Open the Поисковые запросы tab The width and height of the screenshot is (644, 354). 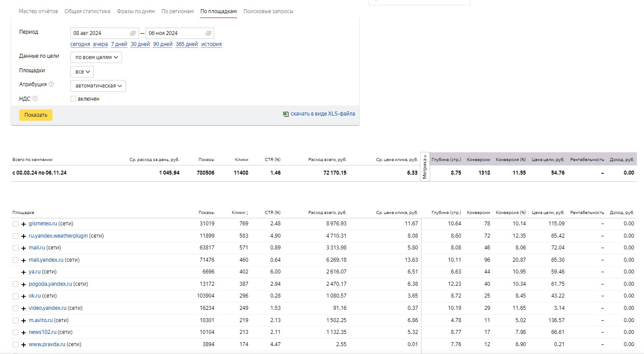(x=268, y=11)
